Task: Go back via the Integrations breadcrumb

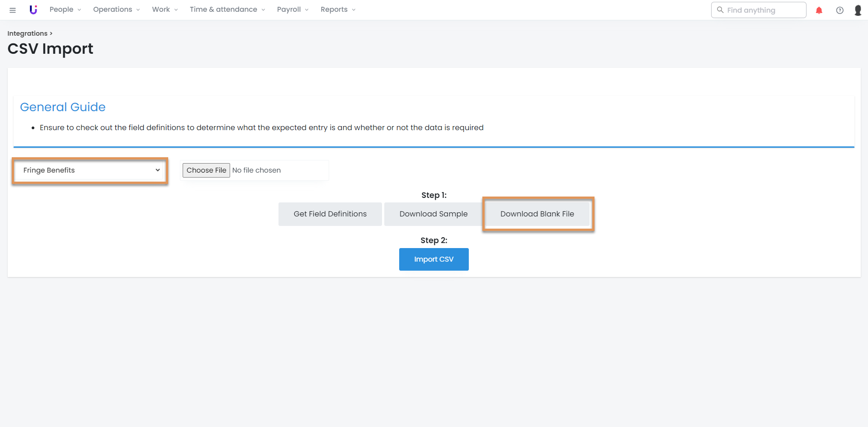Action: 28,33
